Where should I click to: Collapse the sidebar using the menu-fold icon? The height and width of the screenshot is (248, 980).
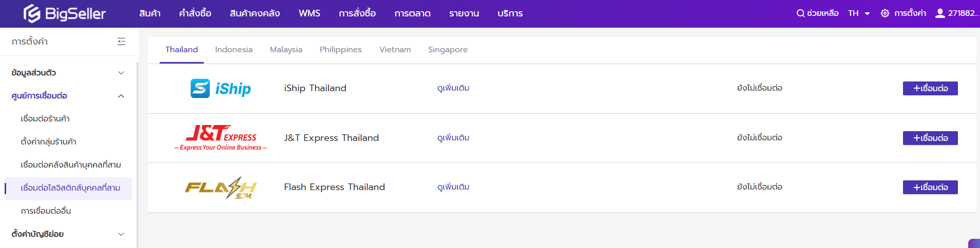pos(121,42)
